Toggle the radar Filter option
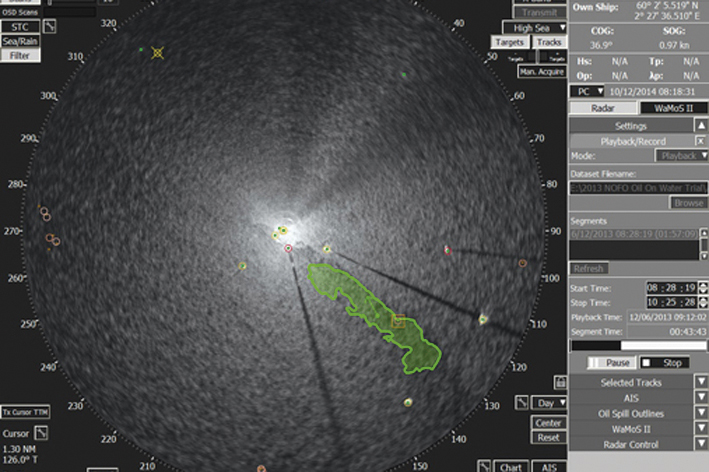709x472 pixels. [x=20, y=56]
